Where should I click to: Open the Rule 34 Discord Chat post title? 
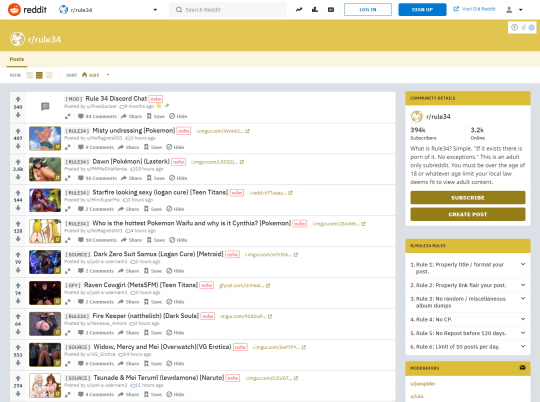coord(116,99)
